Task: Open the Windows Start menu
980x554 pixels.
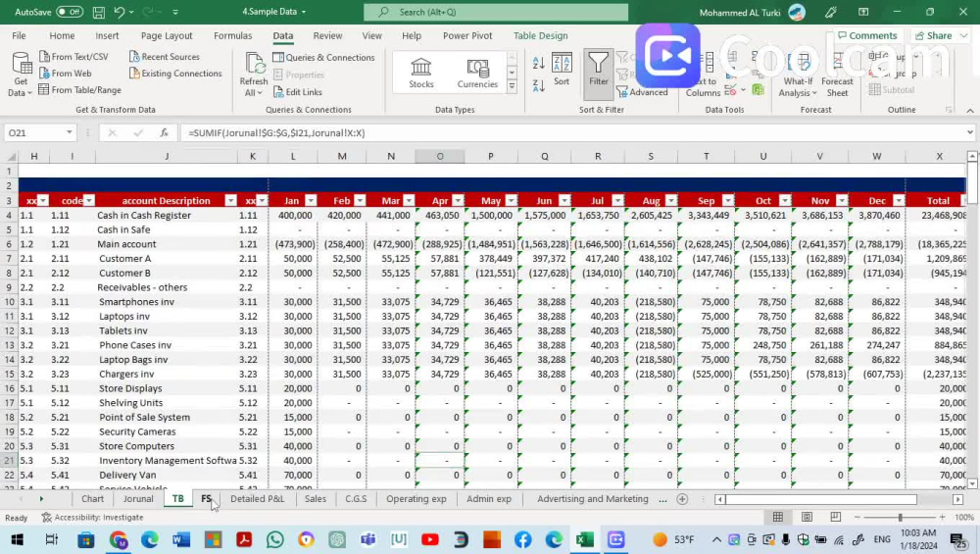Action: pyautogui.click(x=18, y=539)
